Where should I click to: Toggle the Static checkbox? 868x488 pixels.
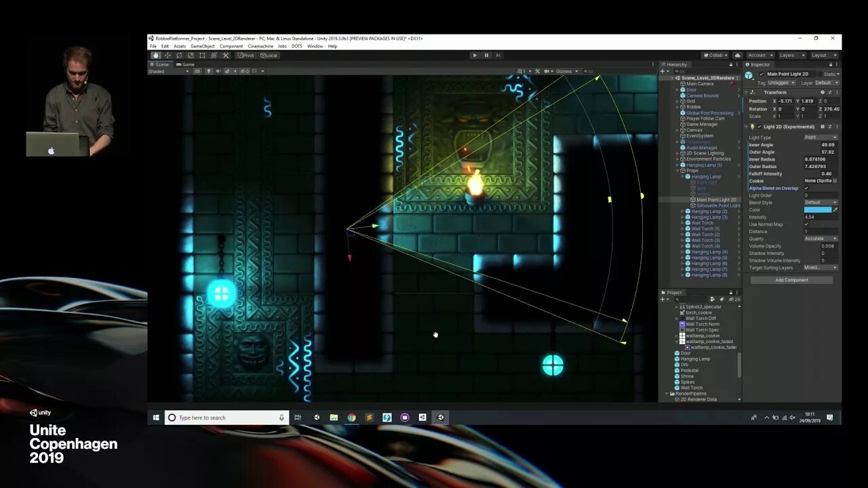pyautogui.click(x=820, y=74)
